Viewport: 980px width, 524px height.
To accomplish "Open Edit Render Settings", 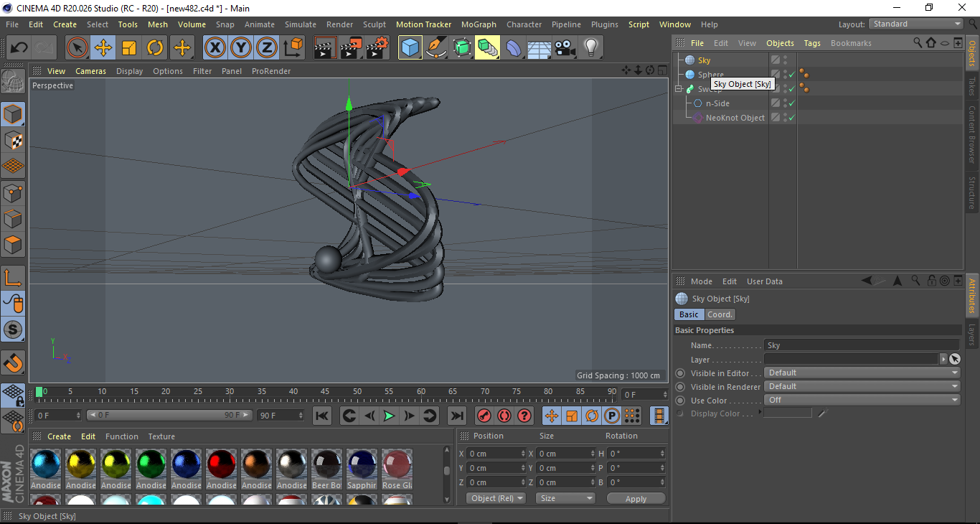I will pos(377,48).
